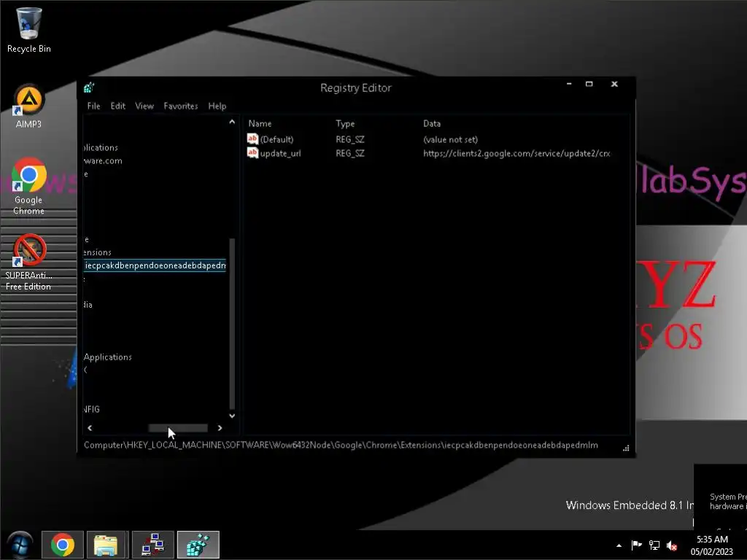Select the (Default) value string icon
This screenshot has width=747, height=560.
tap(252, 139)
